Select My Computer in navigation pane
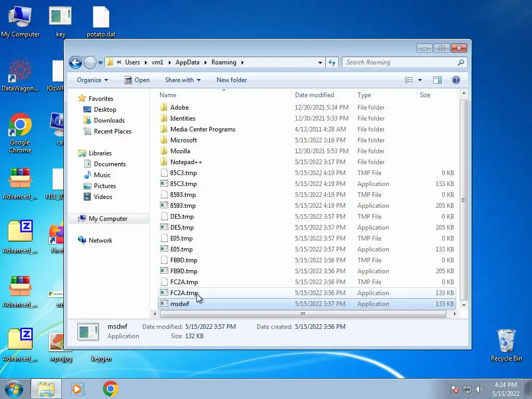The height and width of the screenshot is (399, 532). tap(108, 219)
